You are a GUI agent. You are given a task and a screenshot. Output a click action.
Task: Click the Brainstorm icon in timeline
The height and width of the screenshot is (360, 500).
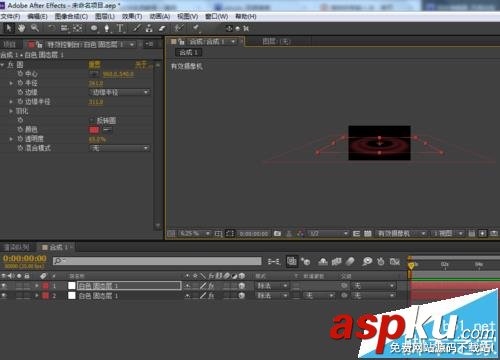tap(367, 262)
